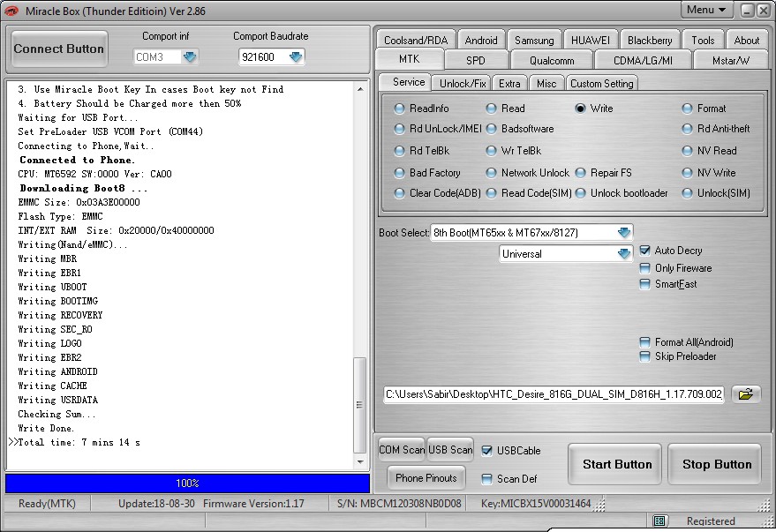Click the log scrollbar up arrow
The height and width of the screenshot is (532, 776).
(x=360, y=89)
